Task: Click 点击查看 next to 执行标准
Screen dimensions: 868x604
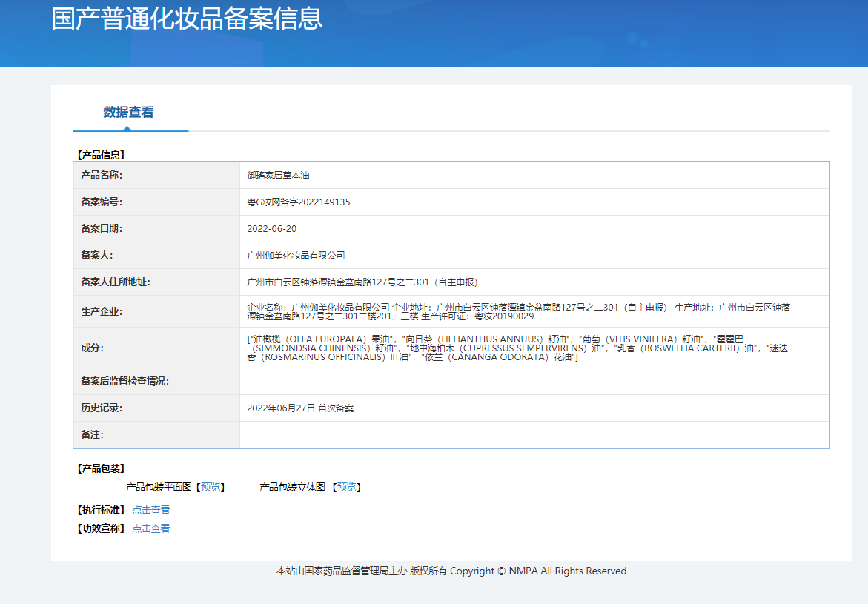Action: point(151,509)
